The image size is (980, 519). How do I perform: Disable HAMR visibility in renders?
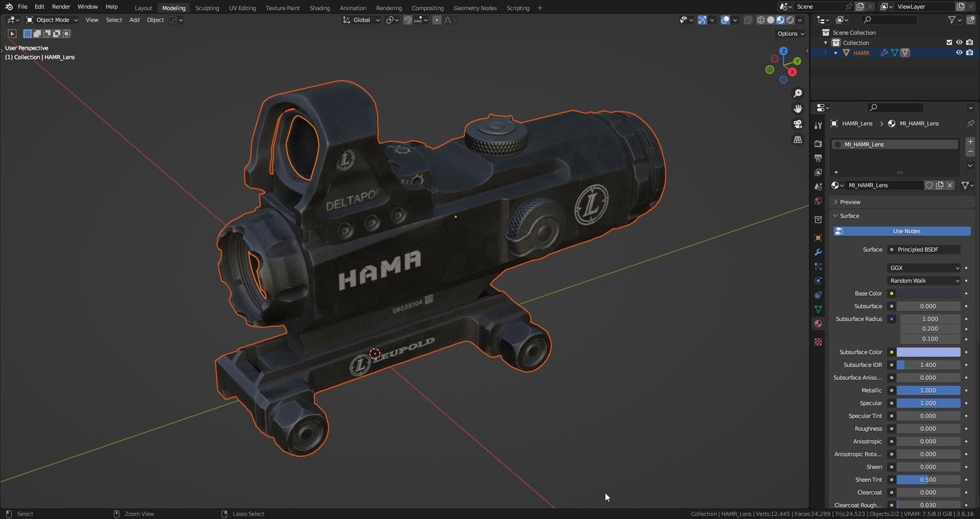point(970,52)
